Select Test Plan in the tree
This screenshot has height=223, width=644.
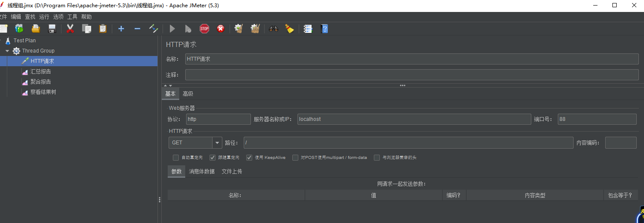tap(25, 41)
